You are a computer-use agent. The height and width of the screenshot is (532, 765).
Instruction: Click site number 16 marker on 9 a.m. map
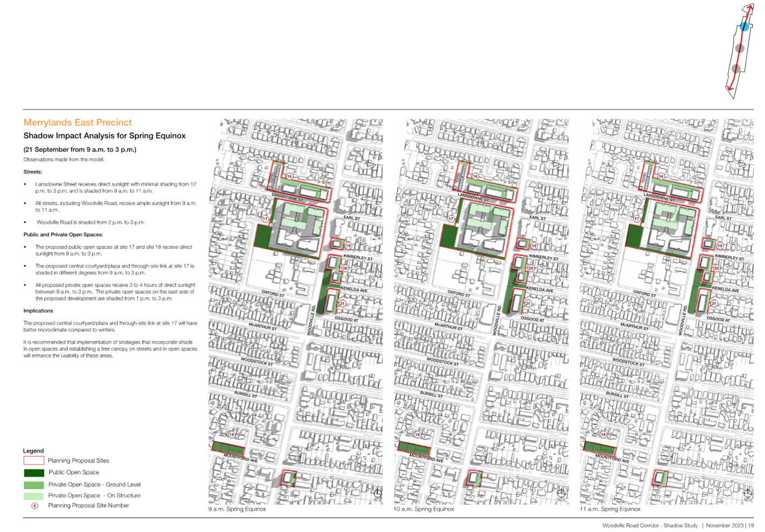coord(289,176)
